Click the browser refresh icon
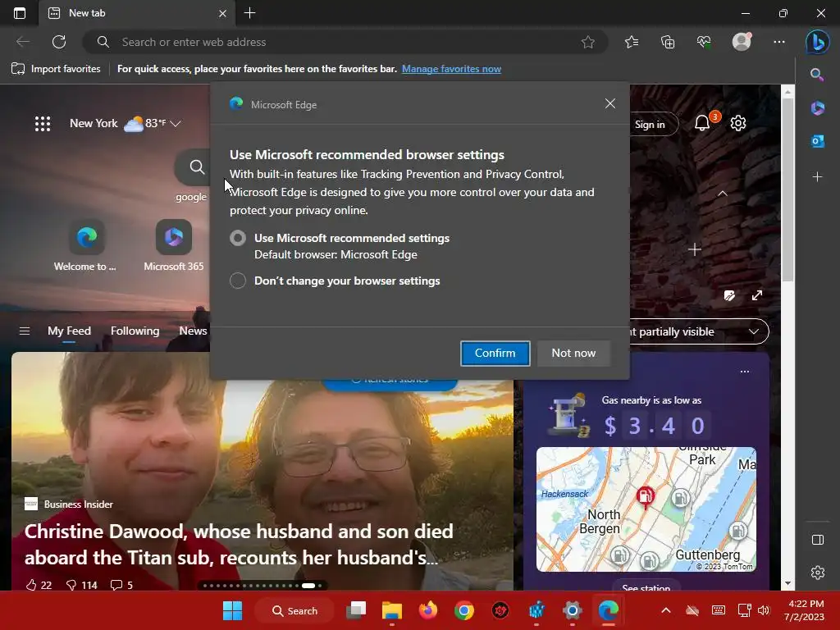840x630 pixels. [x=59, y=42]
